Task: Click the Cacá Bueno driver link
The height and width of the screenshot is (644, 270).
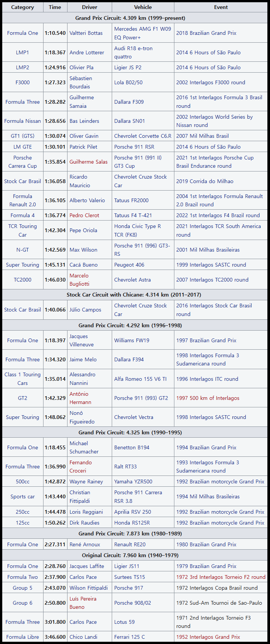Action: tap(84, 265)
